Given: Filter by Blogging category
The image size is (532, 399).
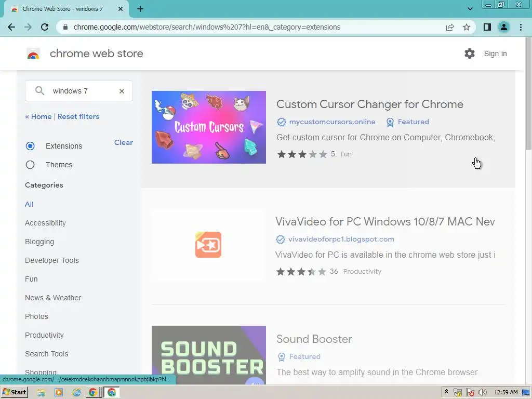Looking at the screenshot, I should coord(39,242).
